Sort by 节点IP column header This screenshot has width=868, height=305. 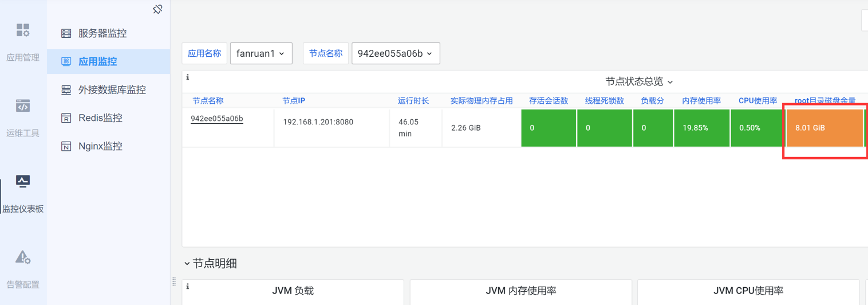click(294, 100)
